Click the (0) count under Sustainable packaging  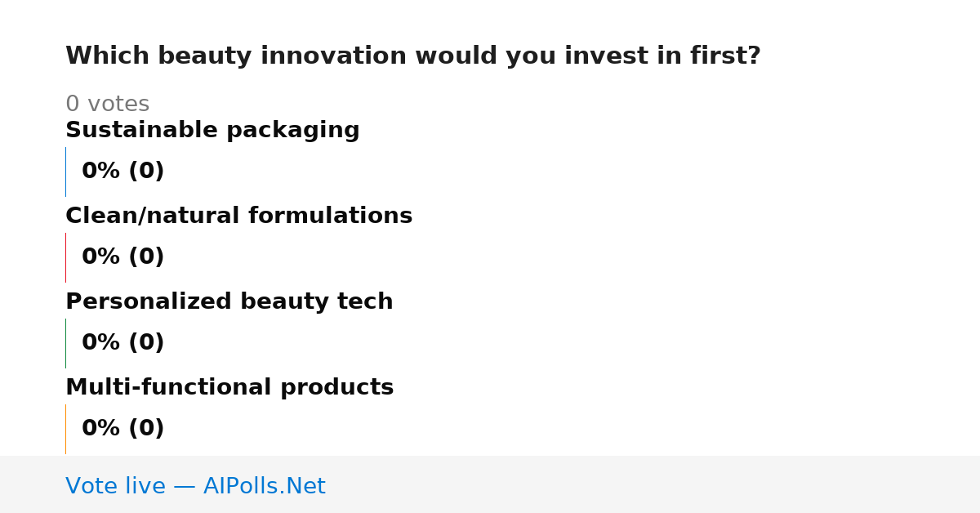click(x=146, y=172)
